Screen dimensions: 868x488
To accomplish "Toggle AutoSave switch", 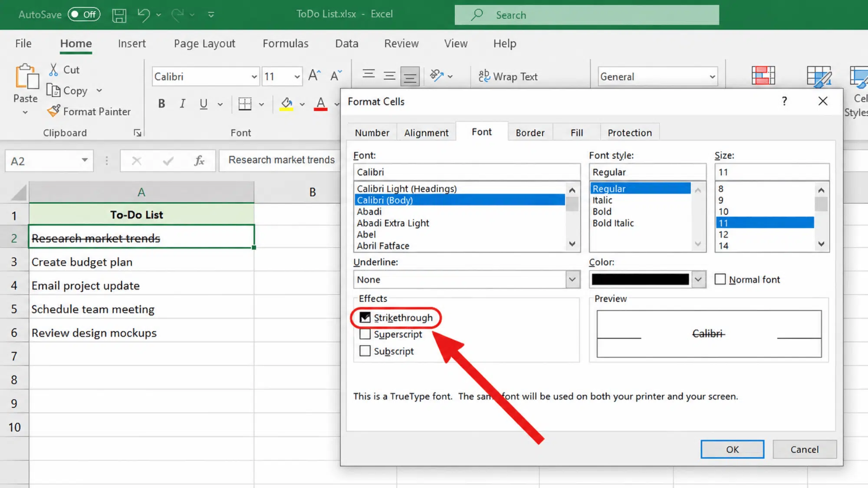I will pos(84,14).
